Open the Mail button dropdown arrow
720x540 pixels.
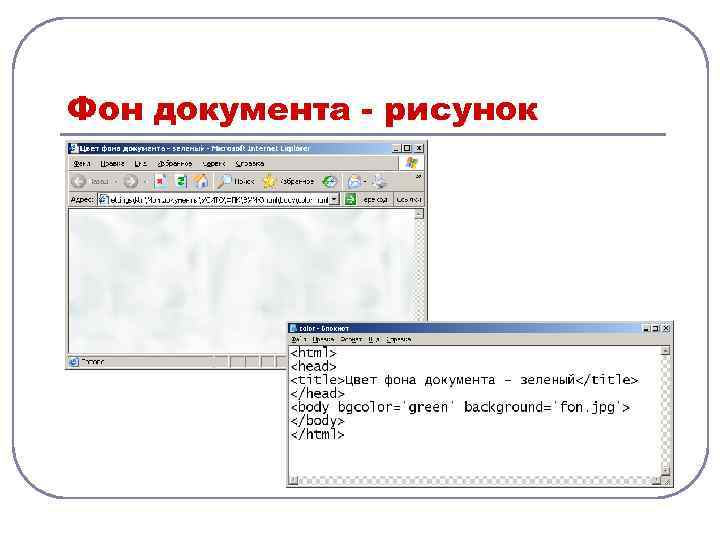(366, 182)
